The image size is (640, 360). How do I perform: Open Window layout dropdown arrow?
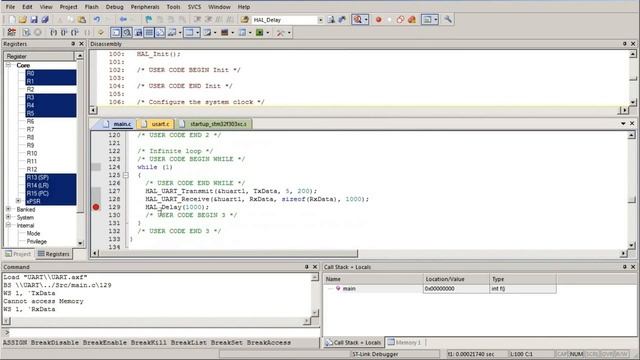(x=436, y=20)
